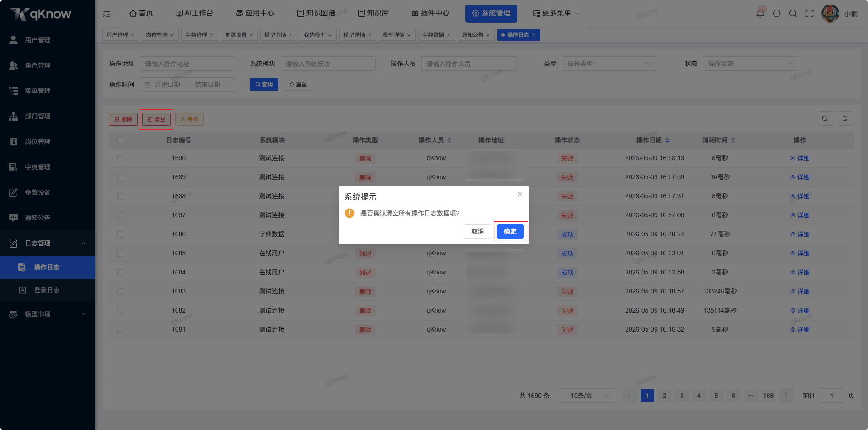Collapse the 日志管理 sidebar group
Viewport: 868px width, 430px height.
pos(48,243)
